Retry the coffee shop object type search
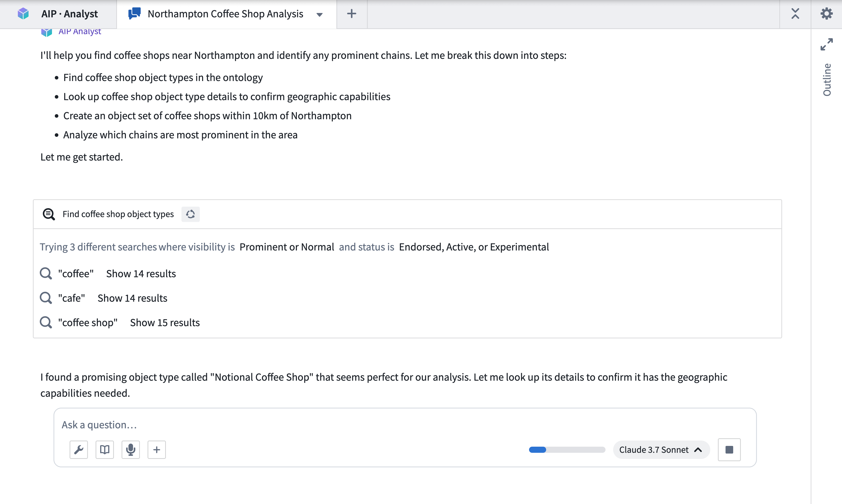The image size is (842, 504). click(x=190, y=214)
